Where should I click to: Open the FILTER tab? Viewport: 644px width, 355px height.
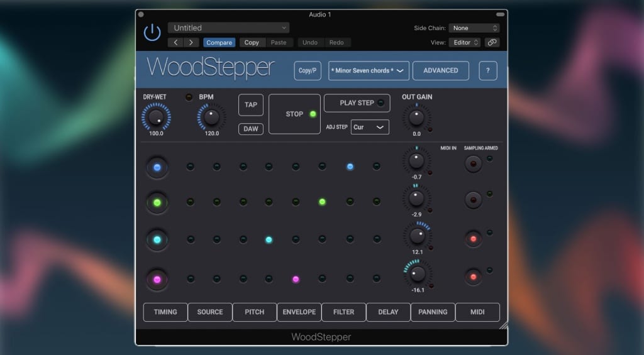tap(344, 312)
